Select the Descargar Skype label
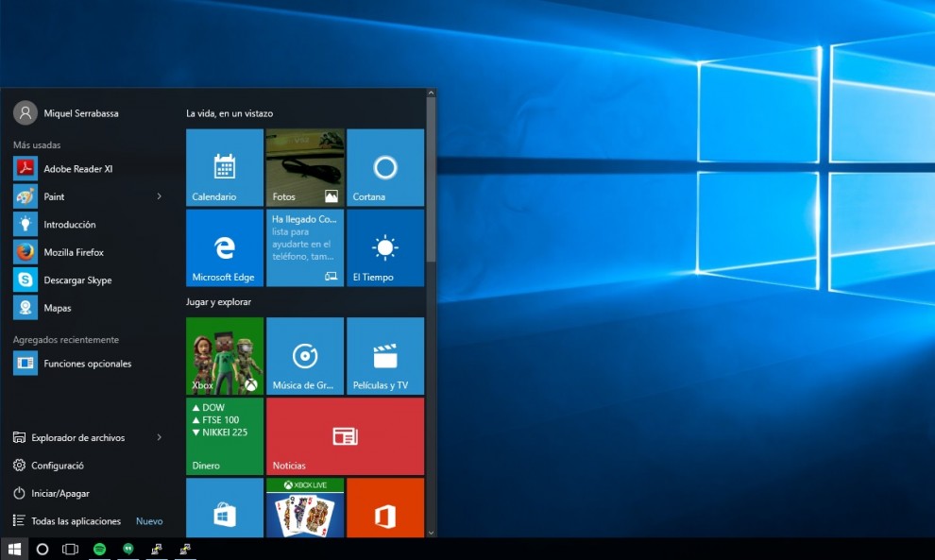The width and height of the screenshot is (935, 560). [x=77, y=280]
